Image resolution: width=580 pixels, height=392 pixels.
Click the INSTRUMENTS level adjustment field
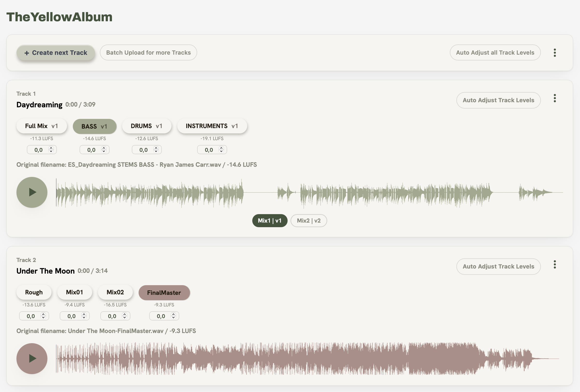pyautogui.click(x=212, y=150)
